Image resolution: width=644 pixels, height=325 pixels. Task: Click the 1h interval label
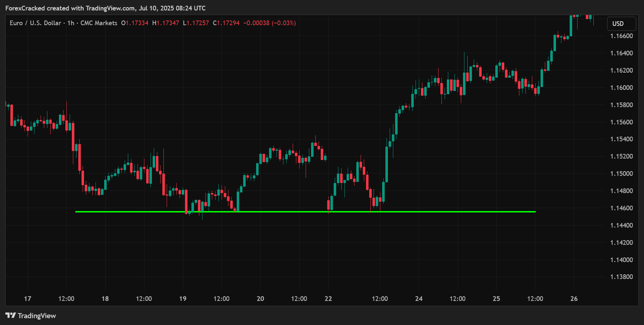[71, 23]
